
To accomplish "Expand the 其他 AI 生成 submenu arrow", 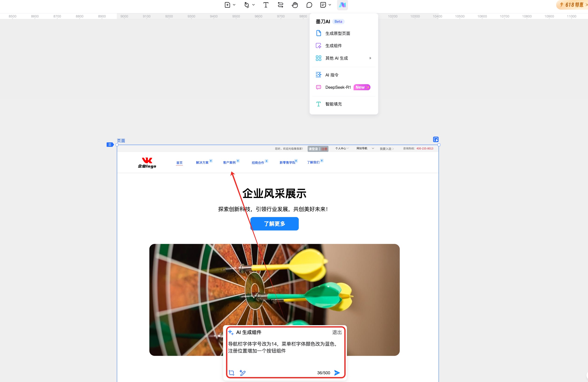I will (x=370, y=58).
